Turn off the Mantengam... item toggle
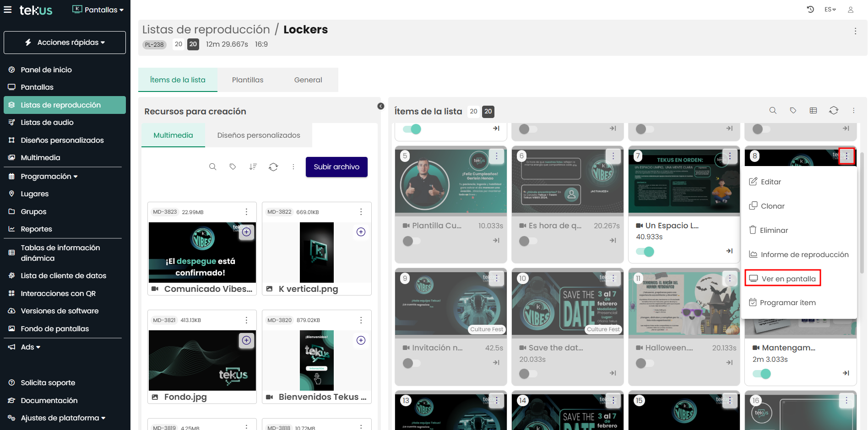 coord(761,374)
